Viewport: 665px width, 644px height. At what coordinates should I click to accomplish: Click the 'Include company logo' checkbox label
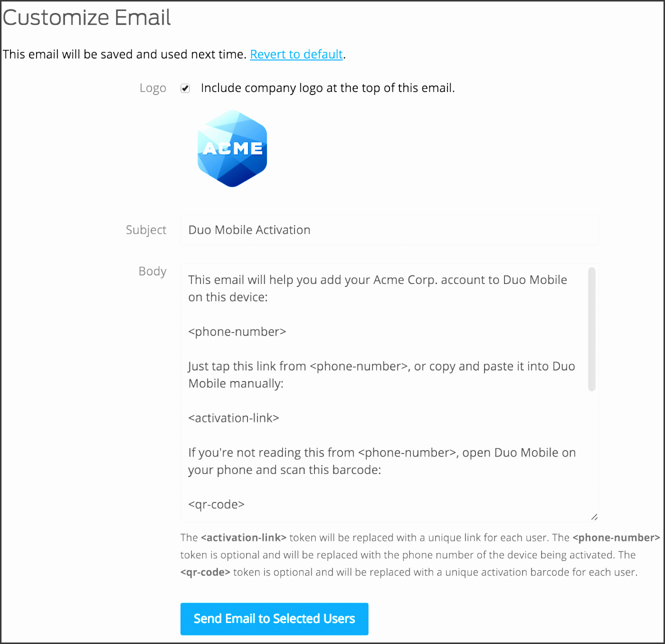tap(327, 88)
